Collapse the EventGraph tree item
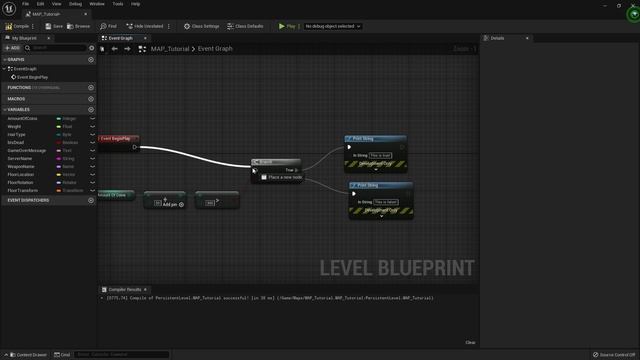The image size is (640, 360). click(4, 69)
